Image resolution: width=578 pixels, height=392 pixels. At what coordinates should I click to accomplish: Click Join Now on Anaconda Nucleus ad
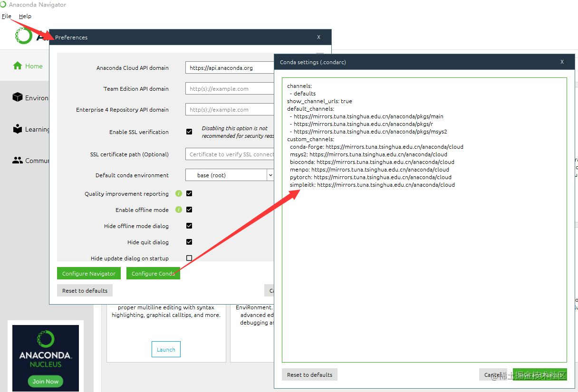point(46,381)
